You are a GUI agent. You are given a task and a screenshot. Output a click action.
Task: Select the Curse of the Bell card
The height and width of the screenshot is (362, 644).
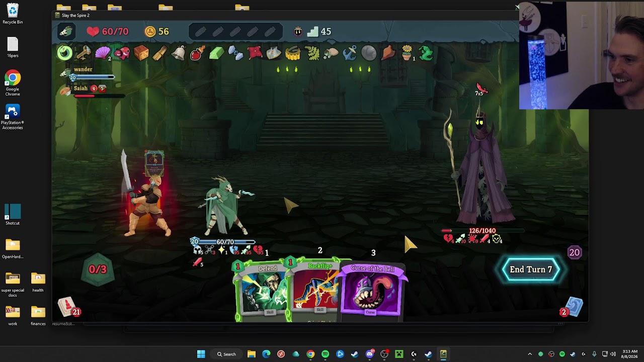372,291
